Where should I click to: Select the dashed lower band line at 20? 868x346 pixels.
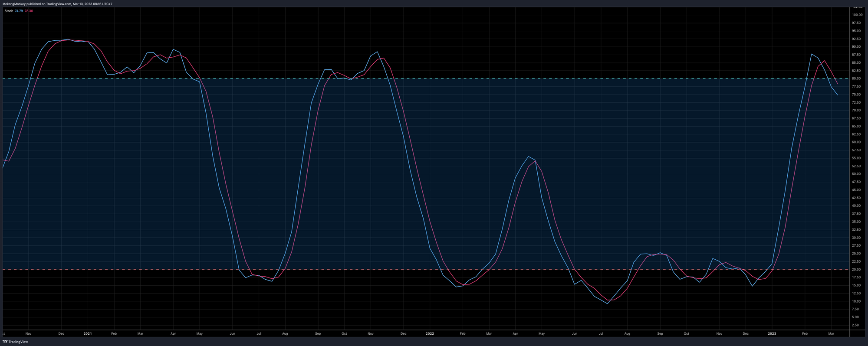[425, 269]
